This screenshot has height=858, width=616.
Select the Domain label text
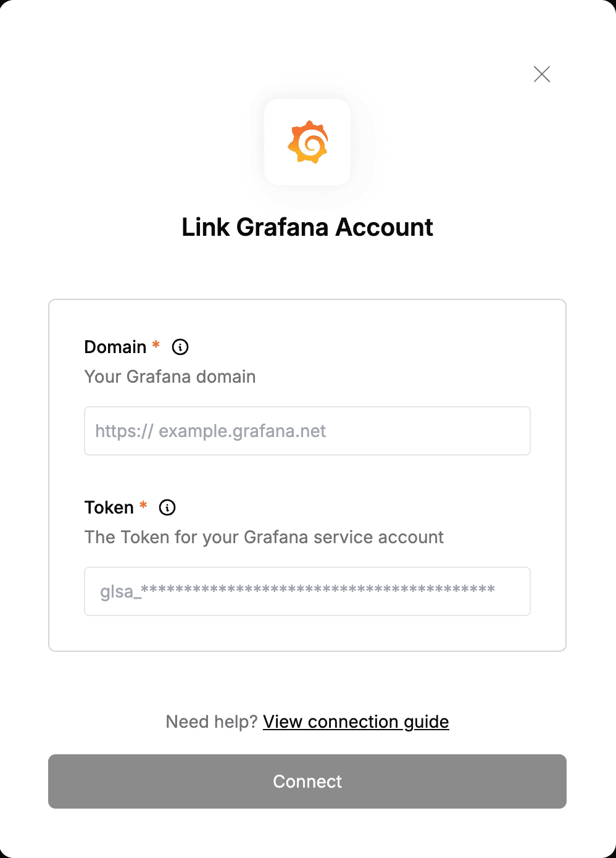point(115,347)
